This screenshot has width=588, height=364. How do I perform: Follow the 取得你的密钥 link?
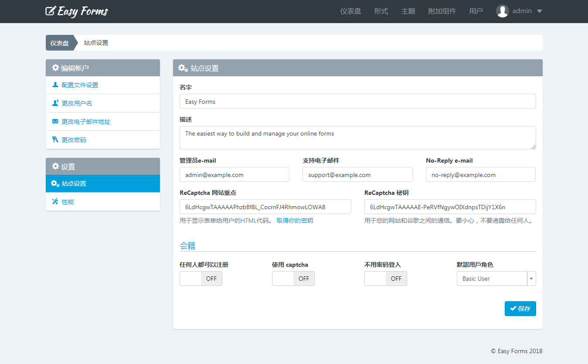(x=295, y=221)
